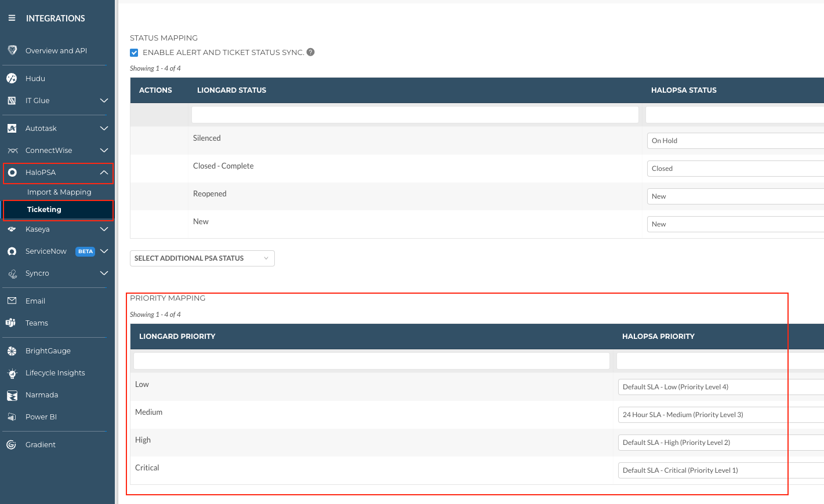
Task: Expand the ConnectWise submenu chevron
Action: coord(104,150)
